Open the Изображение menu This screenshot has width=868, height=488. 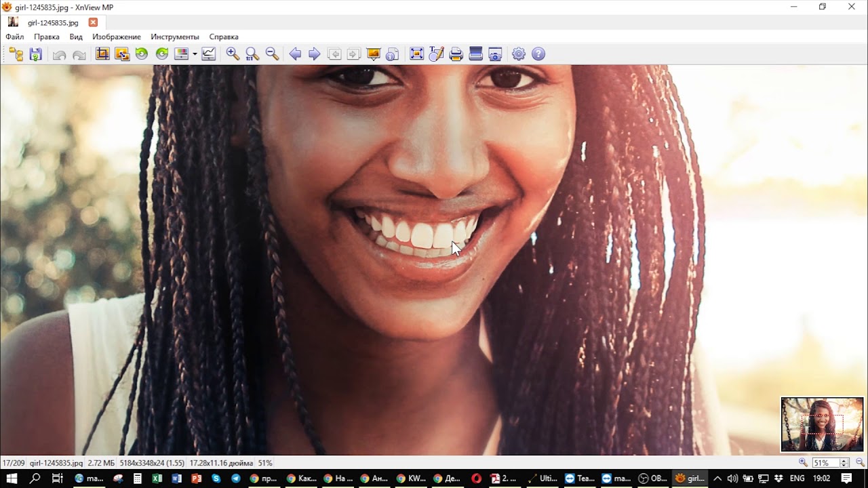(117, 37)
